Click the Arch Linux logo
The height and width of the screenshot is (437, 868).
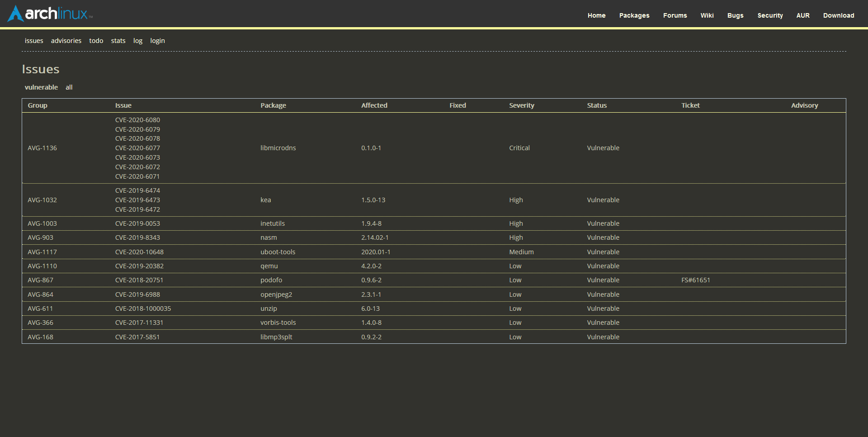click(x=50, y=14)
